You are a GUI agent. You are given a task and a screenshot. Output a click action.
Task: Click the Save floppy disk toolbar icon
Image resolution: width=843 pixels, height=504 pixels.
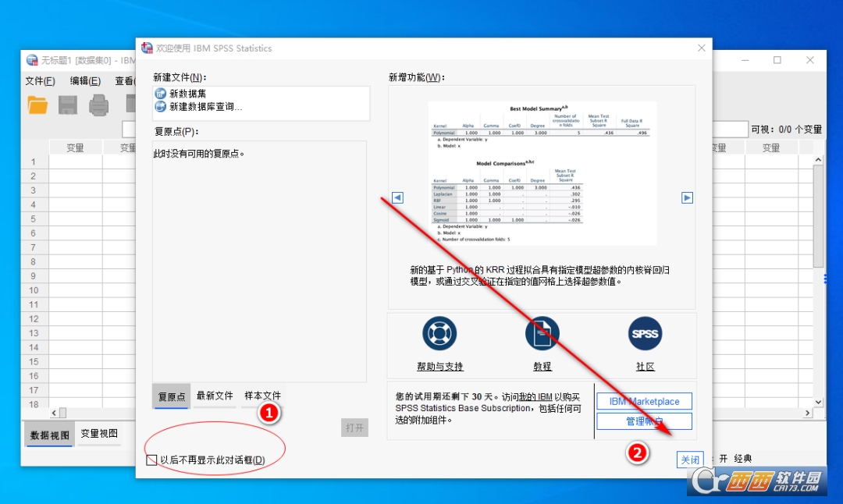coord(68,105)
